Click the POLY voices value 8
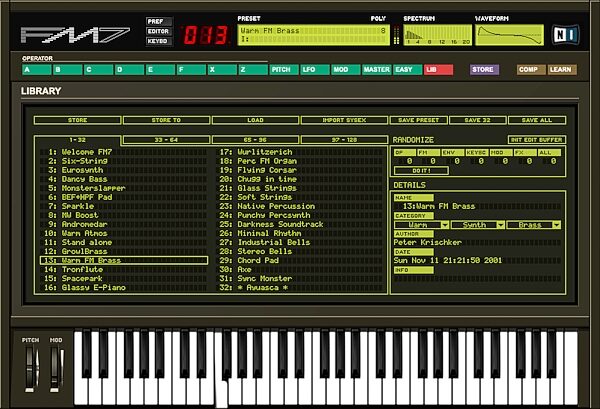 click(383, 31)
